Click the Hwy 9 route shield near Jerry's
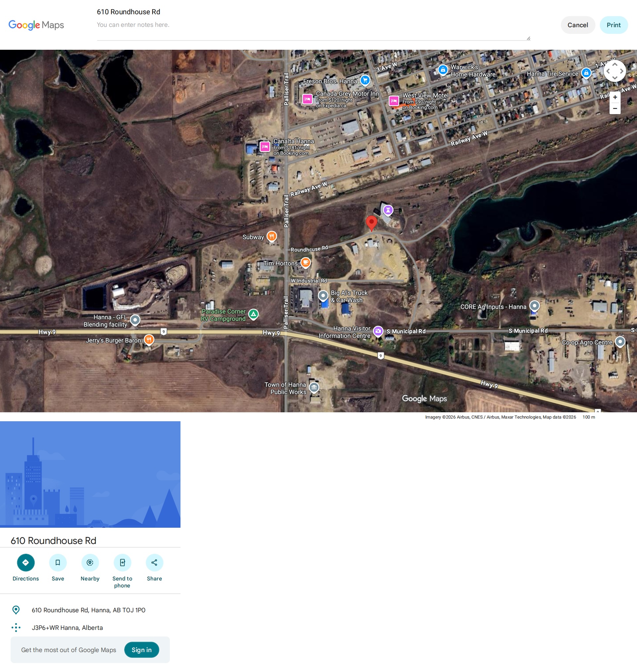Viewport: 637px width, 672px height. pyautogui.click(x=163, y=332)
